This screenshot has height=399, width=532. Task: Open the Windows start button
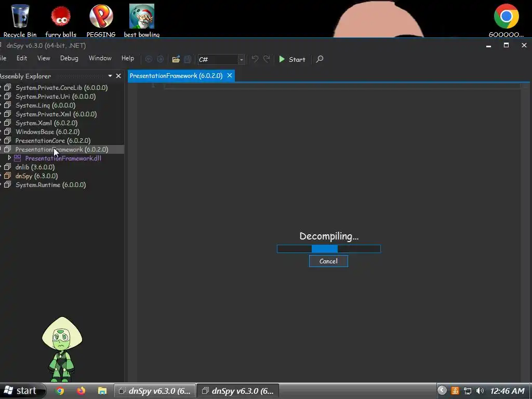click(22, 391)
